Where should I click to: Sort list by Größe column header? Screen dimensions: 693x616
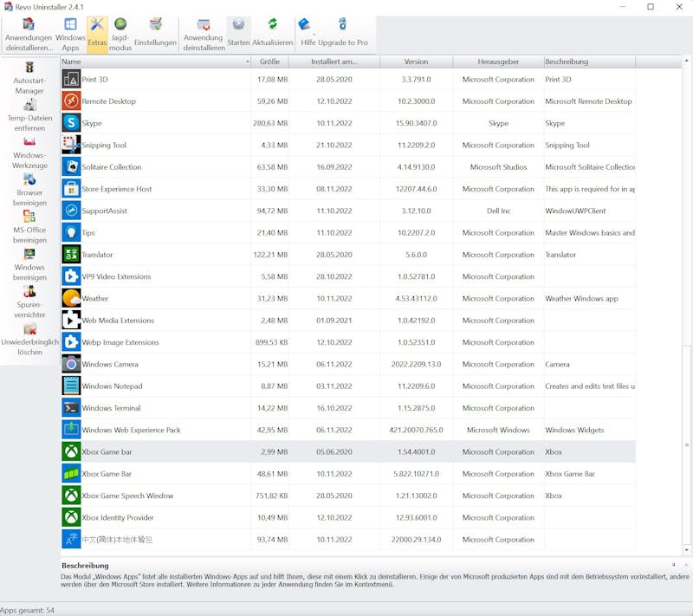pyautogui.click(x=269, y=62)
